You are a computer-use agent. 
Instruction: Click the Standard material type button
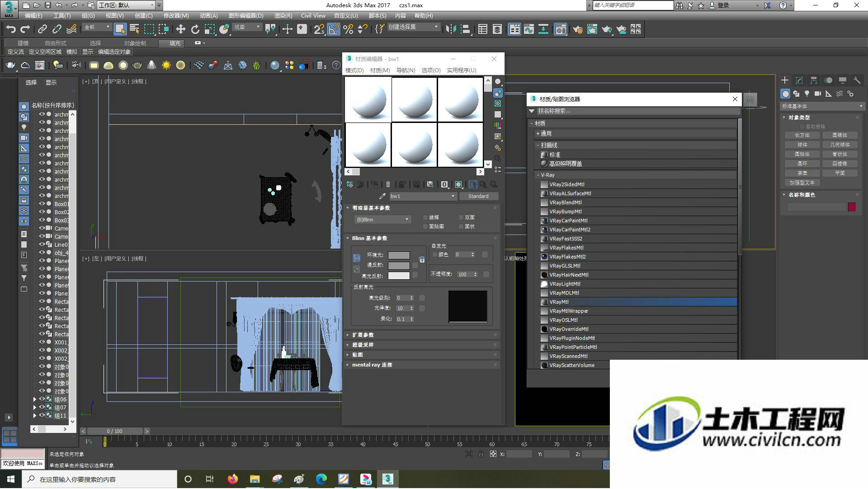tap(478, 196)
